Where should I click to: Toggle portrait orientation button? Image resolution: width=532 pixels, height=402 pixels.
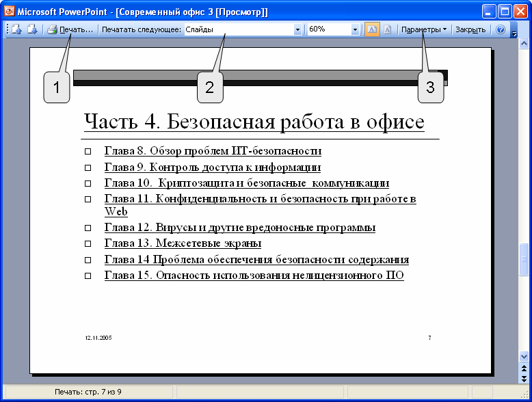pyautogui.click(x=387, y=29)
